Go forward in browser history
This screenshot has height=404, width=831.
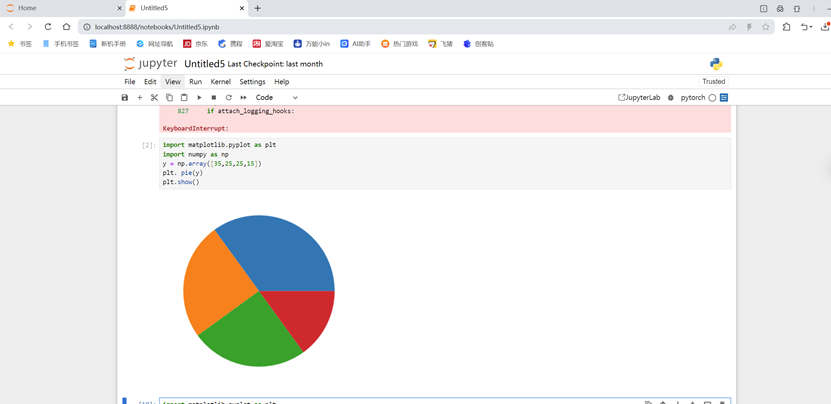[x=30, y=27]
